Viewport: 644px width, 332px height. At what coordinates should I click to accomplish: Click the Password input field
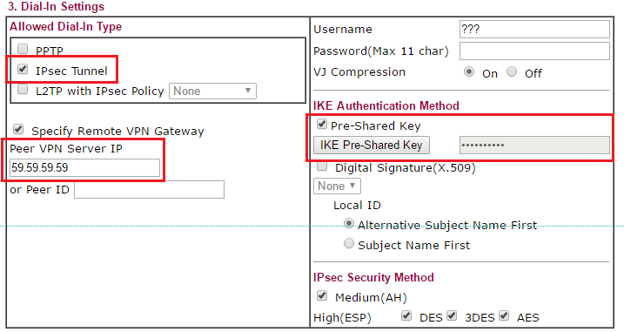(x=534, y=51)
